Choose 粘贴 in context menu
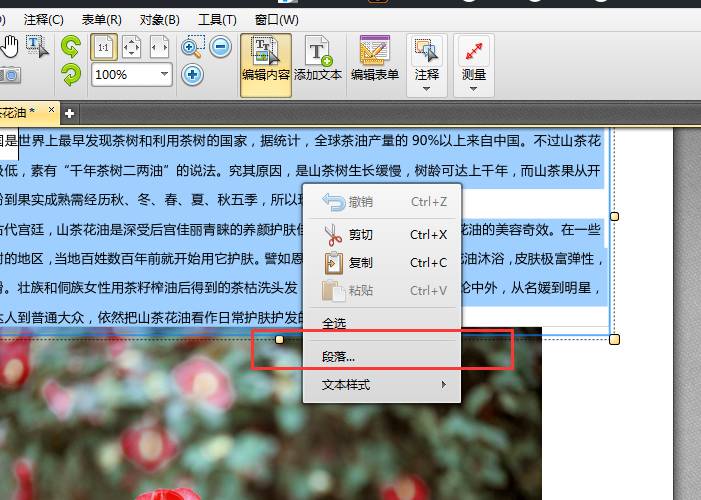This screenshot has height=500, width=701. coord(382,291)
